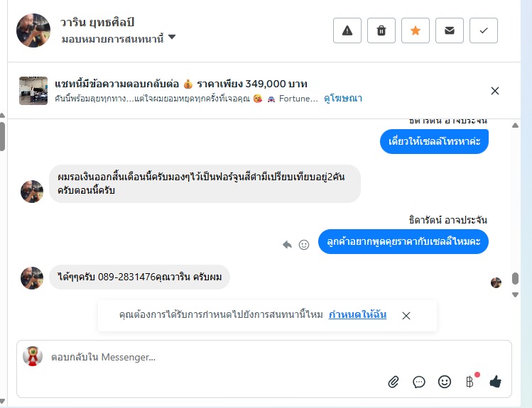The image size is (532, 408).
Task: Dismiss the ad banner with X
Action: tap(495, 91)
